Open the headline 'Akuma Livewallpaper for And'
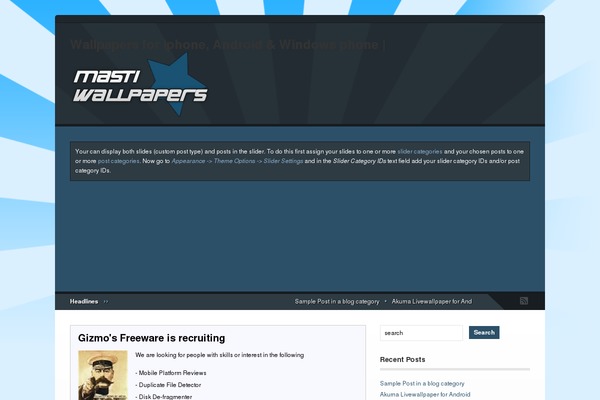The height and width of the screenshot is (400, 600). (x=432, y=302)
